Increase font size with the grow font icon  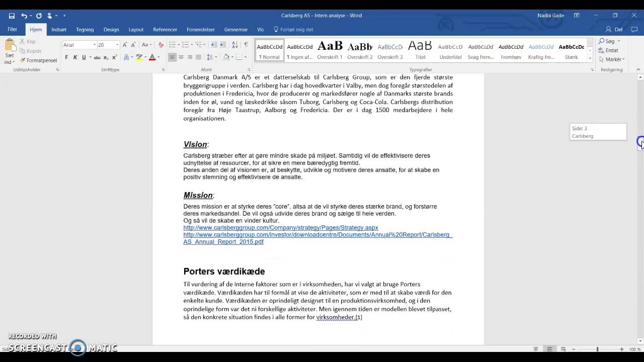[x=125, y=45]
